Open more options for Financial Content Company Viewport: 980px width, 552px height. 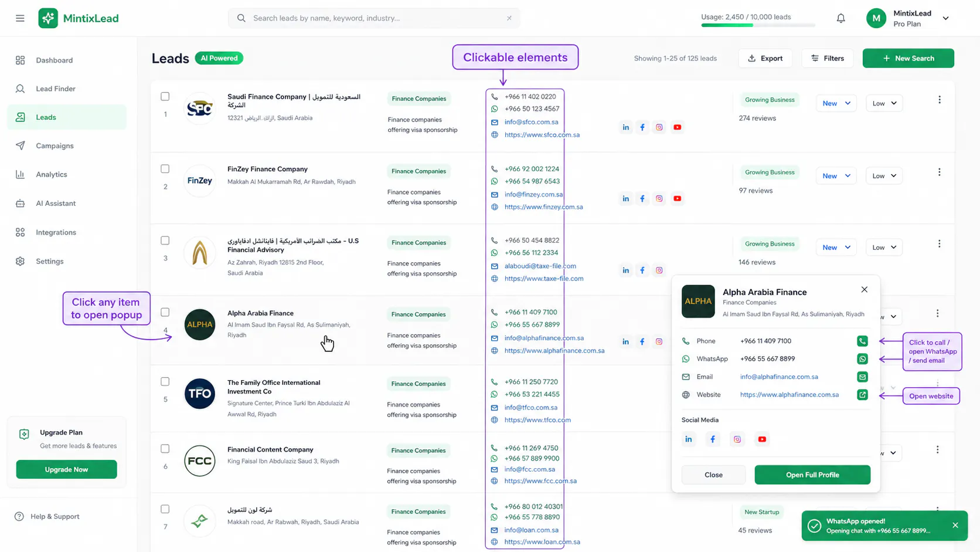click(x=937, y=449)
